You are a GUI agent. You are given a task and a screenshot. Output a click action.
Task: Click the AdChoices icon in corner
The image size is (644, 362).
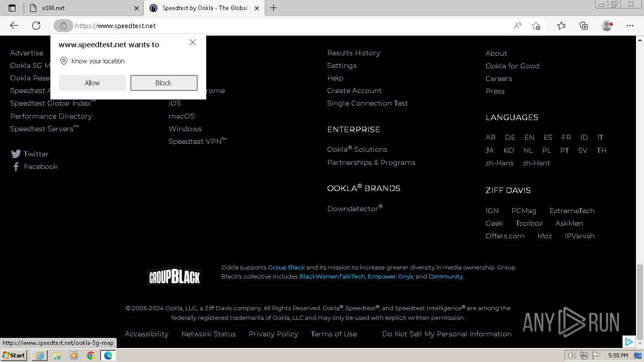(x=629, y=342)
